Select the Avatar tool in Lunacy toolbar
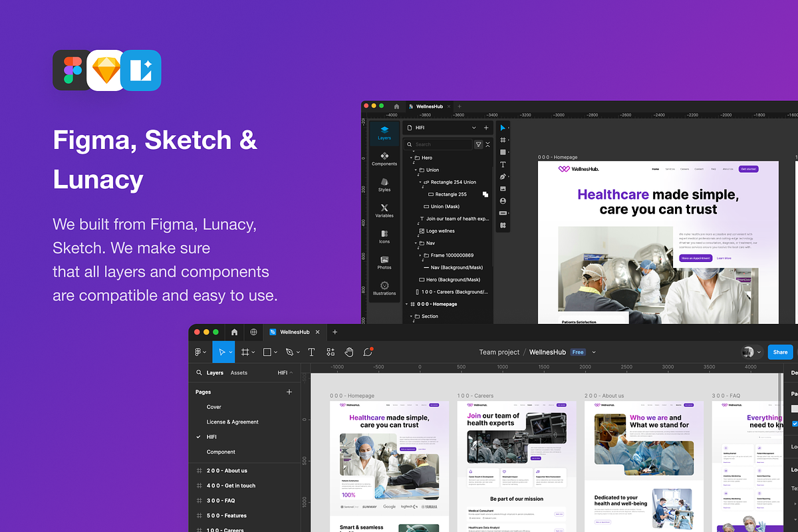 tap(503, 201)
